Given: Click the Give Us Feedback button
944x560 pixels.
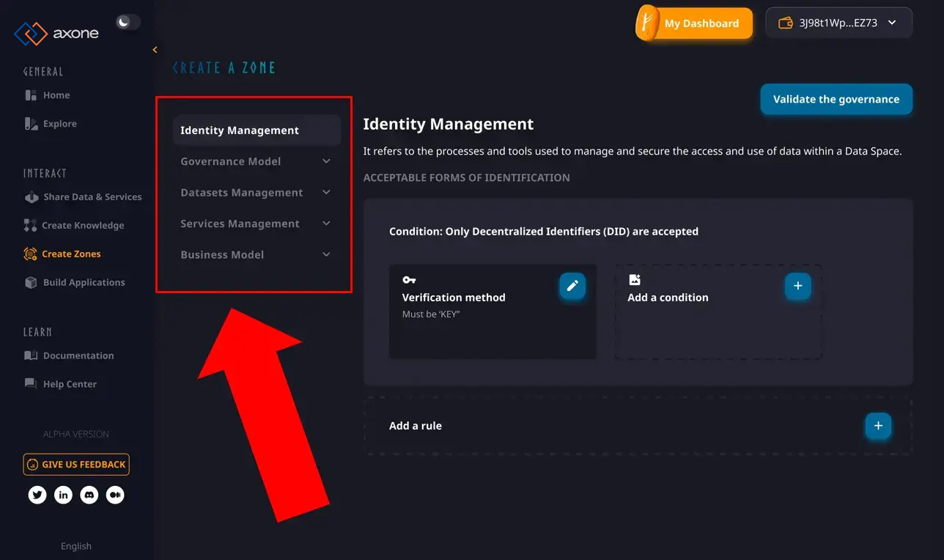Looking at the screenshot, I should point(76,465).
